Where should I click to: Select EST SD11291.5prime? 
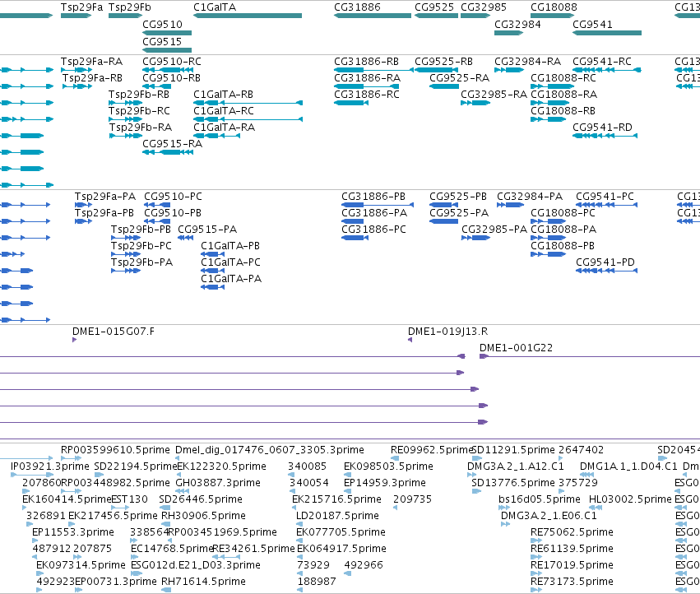513,450
